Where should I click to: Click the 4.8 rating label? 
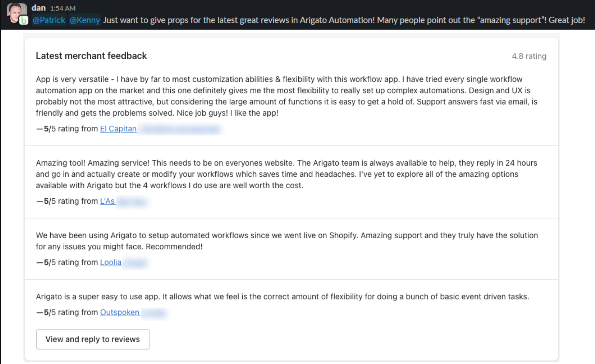pyautogui.click(x=529, y=56)
